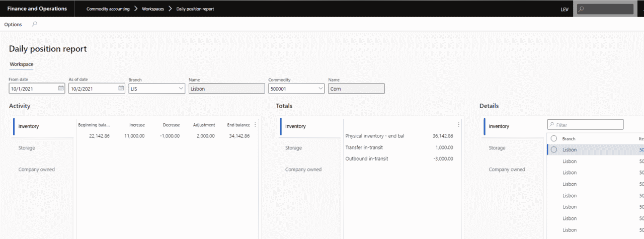Click the search icon beside Options

[34, 24]
